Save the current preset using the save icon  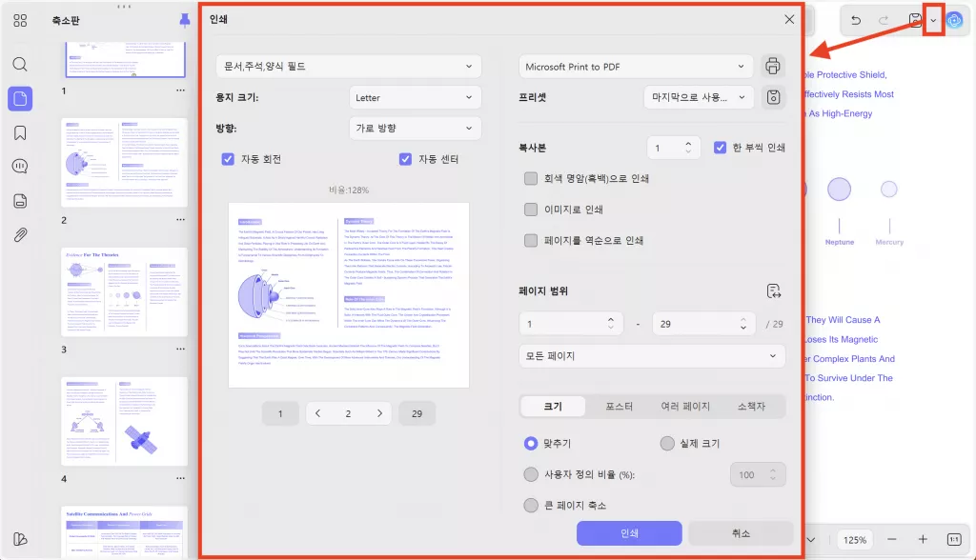(773, 97)
